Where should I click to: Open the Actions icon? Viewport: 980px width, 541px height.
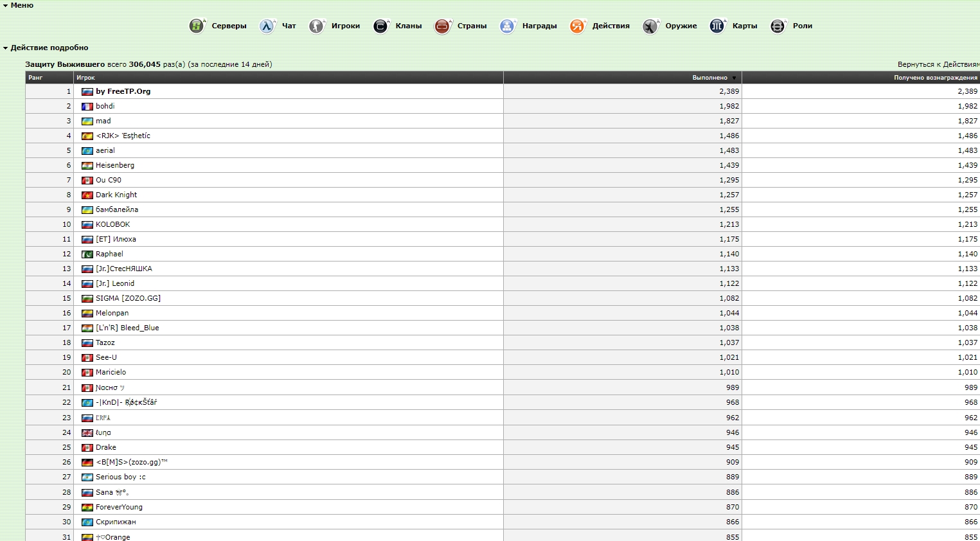[578, 26]
